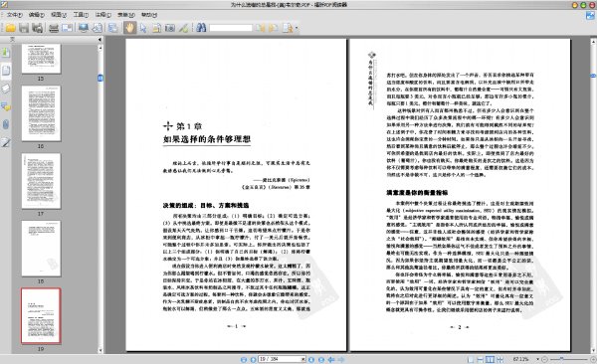Open the 文件 (File) menu
Image resolution: width=597 pixels, height=364 pixels.
(15, 15)
